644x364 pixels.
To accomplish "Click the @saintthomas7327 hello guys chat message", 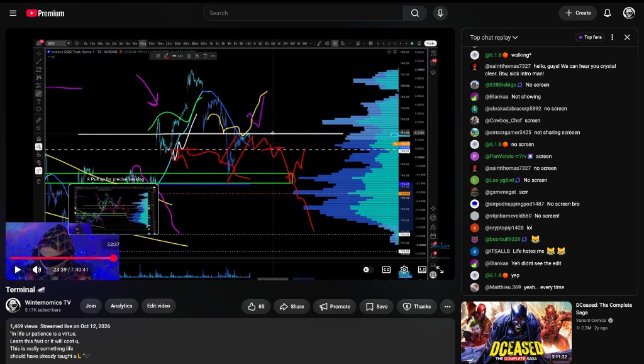I will coord(550,70).
